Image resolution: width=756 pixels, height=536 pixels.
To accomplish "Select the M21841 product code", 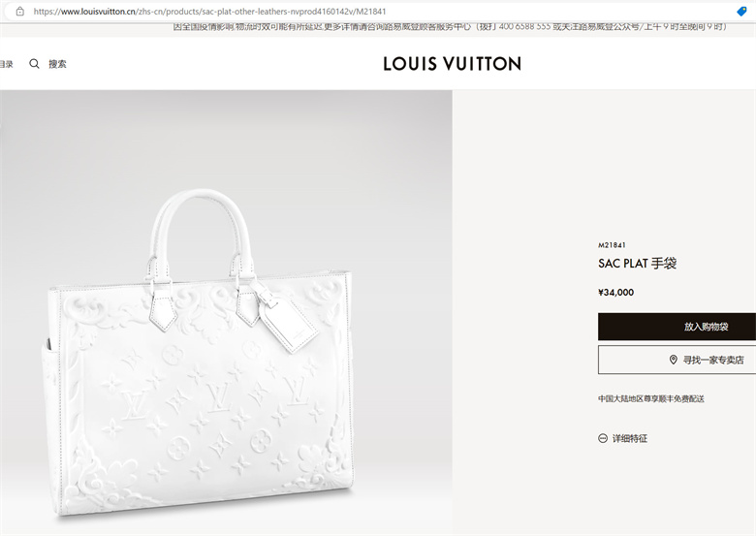I will click(x=612, y=245).
